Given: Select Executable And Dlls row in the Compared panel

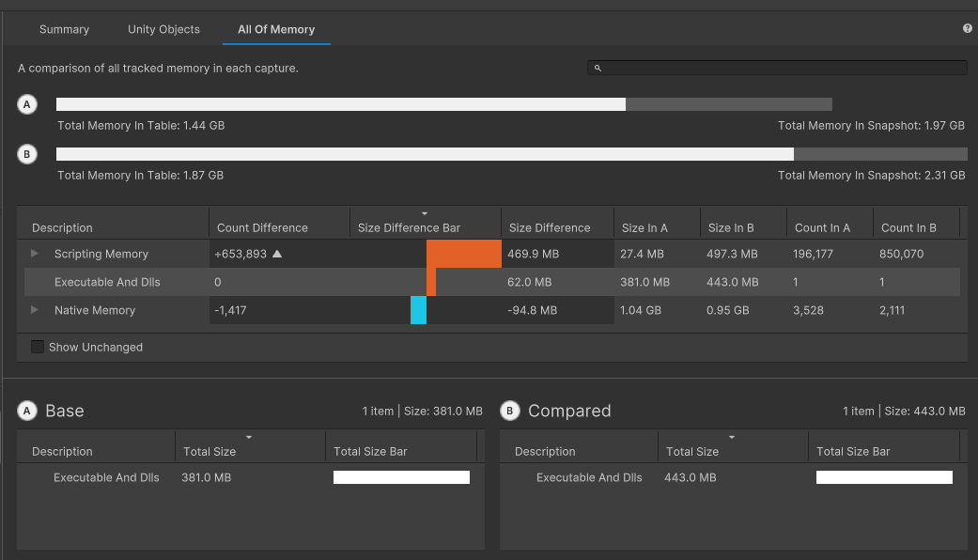Looking at the screenshot, I should (589, 477).
